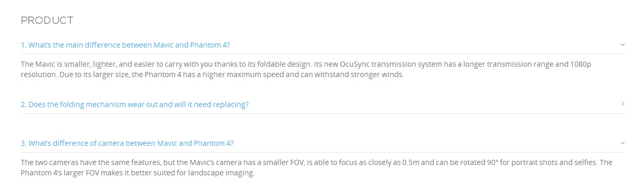The image size is (644, 195).
Task: Open the folding mechanism wear out question
Action: pyautogui.click(x=135, y=104)
